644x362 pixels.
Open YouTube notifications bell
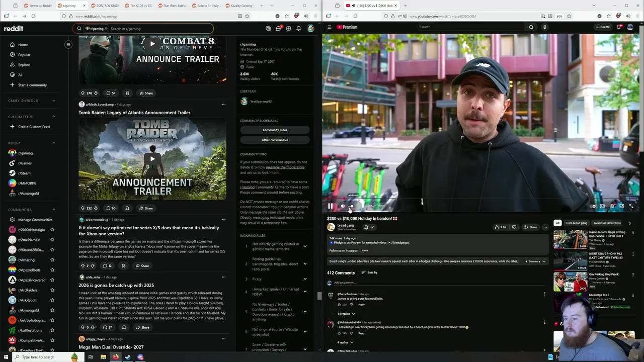[x=619, y=27]
